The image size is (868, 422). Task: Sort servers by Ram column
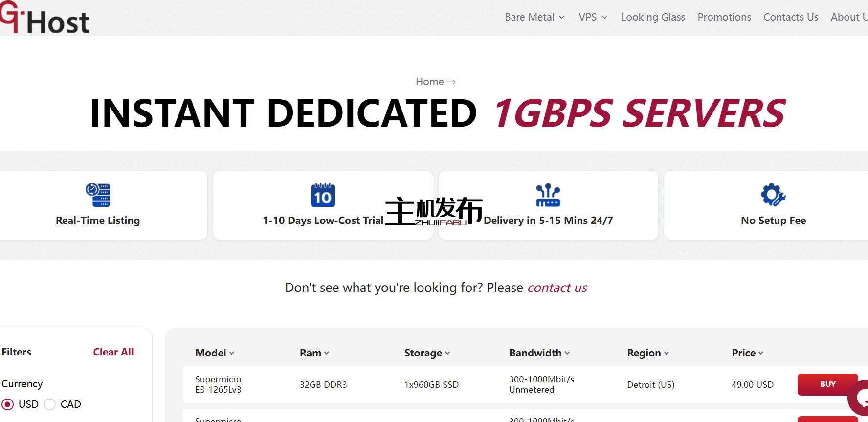314,353
